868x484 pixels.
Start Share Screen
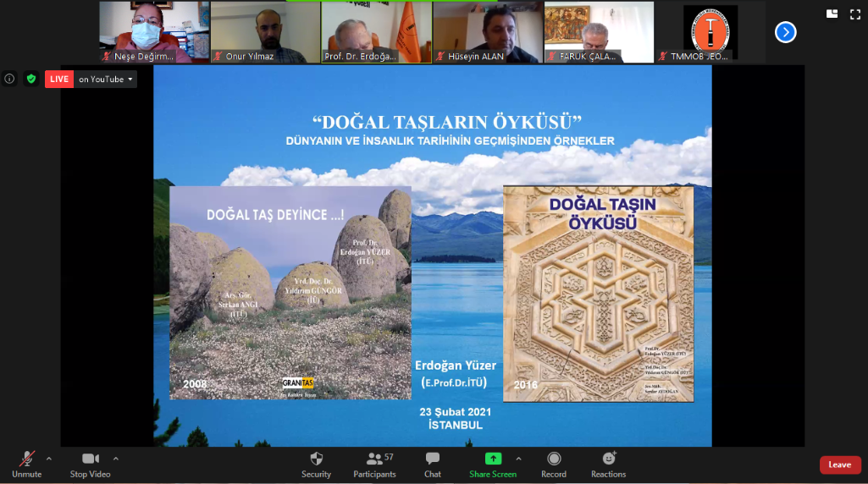[x=493, y=465]
